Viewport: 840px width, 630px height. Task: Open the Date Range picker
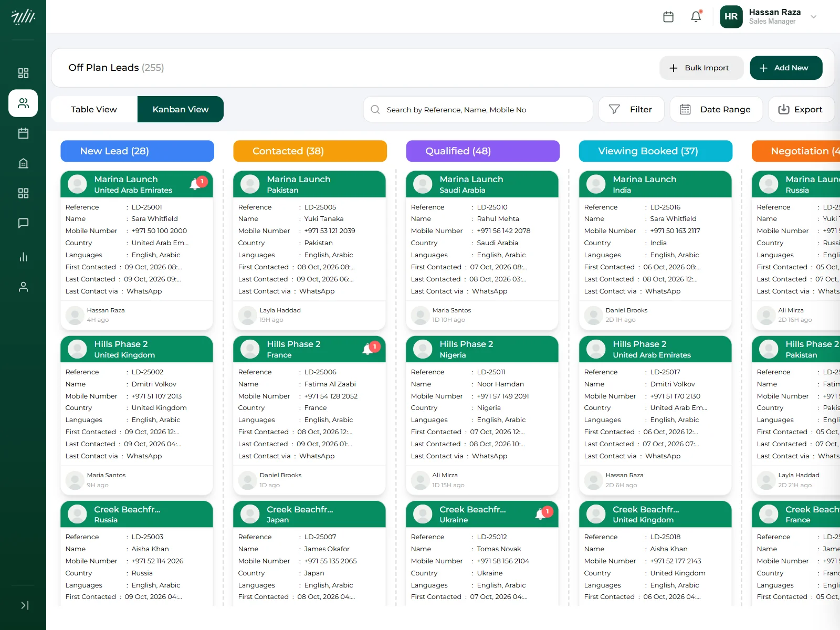point(716,109)
